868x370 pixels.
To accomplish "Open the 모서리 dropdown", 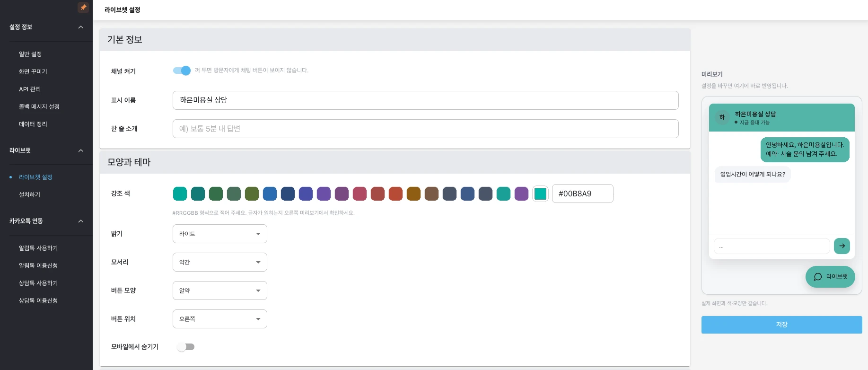I will click(x=220, y=262).
